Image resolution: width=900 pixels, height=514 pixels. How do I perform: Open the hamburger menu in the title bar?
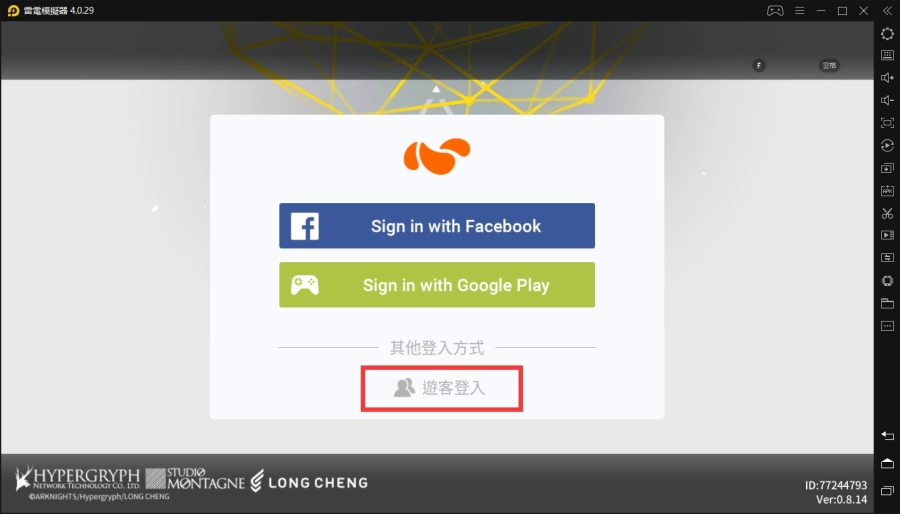[x=799, y=10]
